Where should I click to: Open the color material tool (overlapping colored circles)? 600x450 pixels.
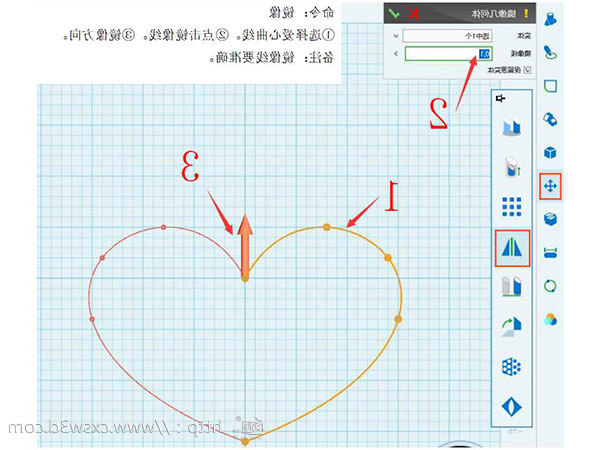[x=550, y=319]
